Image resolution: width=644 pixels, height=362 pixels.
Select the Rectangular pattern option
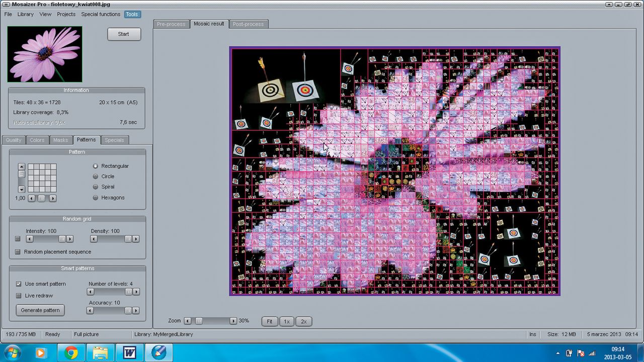click(x=96, y=166)
